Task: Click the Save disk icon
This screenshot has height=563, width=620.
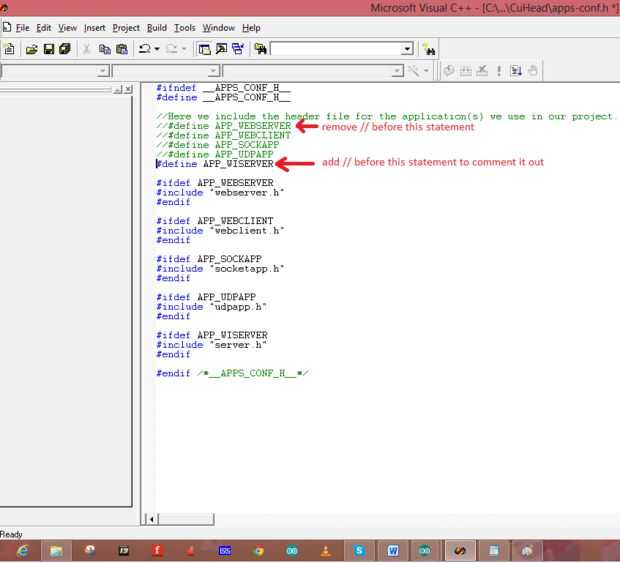Action: click(48, 49)
